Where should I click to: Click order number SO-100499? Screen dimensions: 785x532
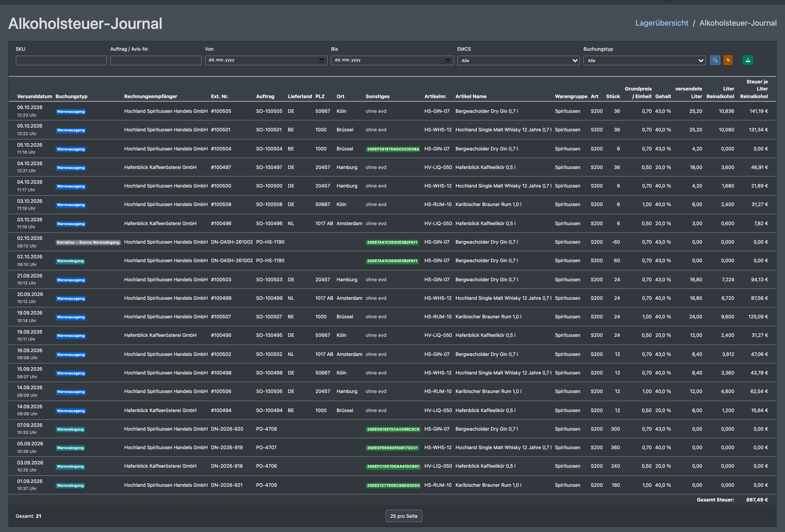pyautogui.click(x=269, y=298)
